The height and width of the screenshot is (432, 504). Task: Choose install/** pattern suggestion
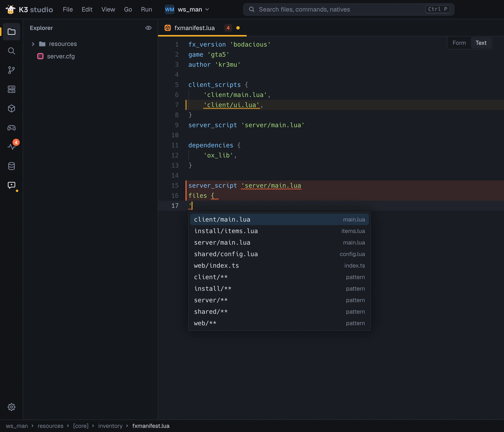point(279,289)
